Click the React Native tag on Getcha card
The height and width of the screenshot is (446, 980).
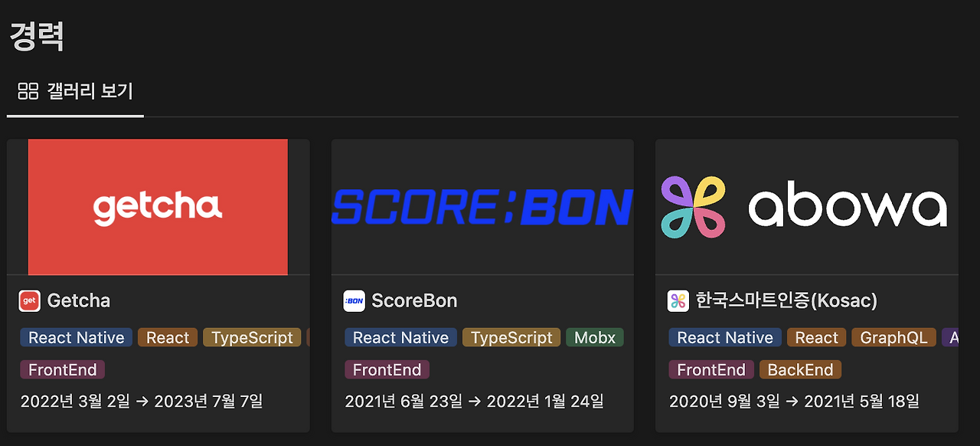coord(77,338)
